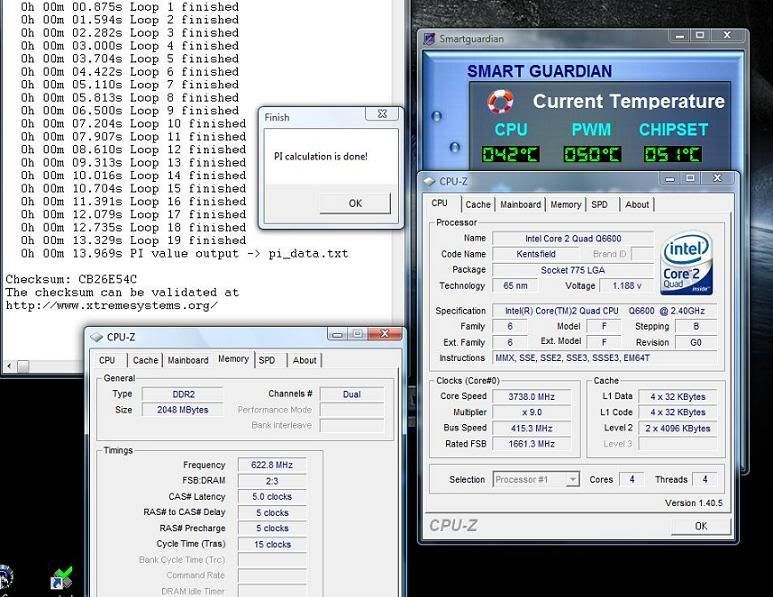Viewport: 773px width, 597px height.
Task: Close the front CPU-Z window
Action: (717, 178)
